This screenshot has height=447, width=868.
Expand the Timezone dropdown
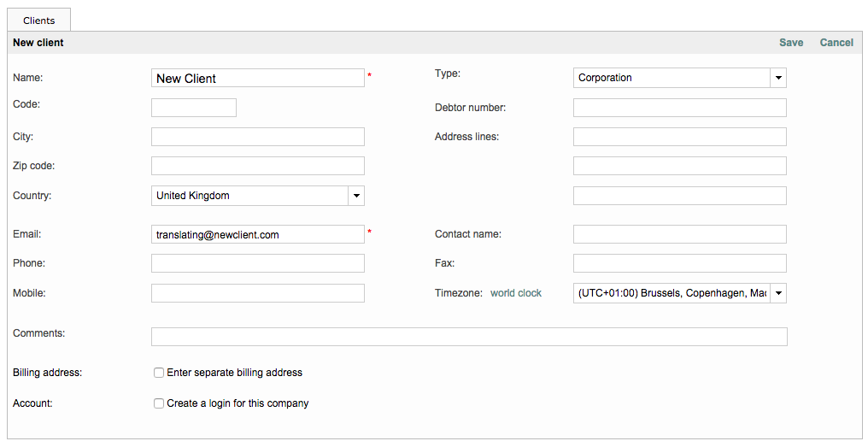[777, 293]
